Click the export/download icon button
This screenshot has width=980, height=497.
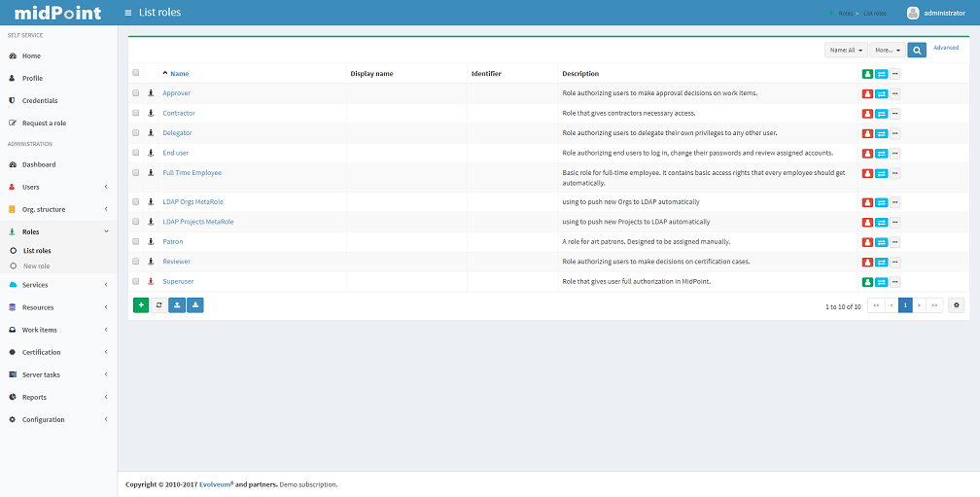click(195, 305)
